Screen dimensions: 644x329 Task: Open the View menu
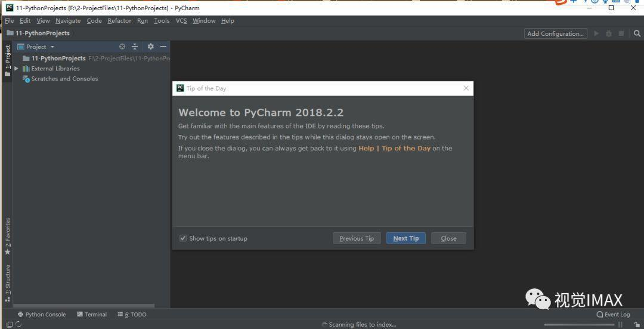pyautogui.click(x=43, y=20)
